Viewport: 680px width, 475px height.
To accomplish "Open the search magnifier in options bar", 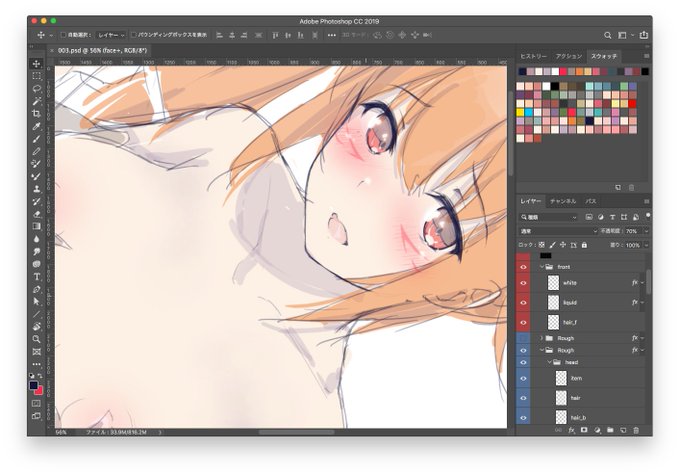I will pyautogui.click(x=608, y=35).
